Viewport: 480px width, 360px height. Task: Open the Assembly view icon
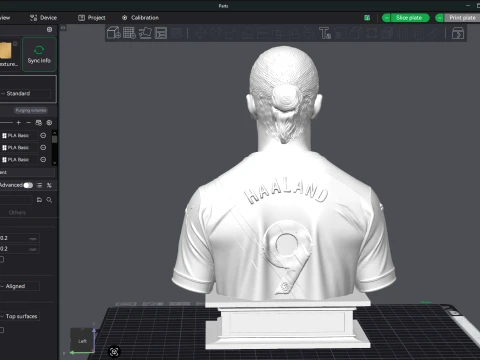coord(458,33)
